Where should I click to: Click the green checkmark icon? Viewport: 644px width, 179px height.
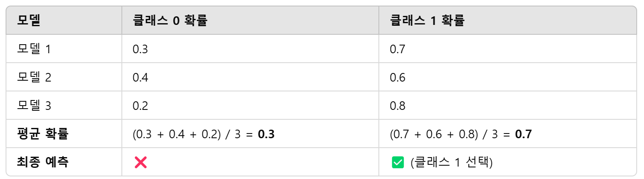pyautogui.click(x=397, y=162)
